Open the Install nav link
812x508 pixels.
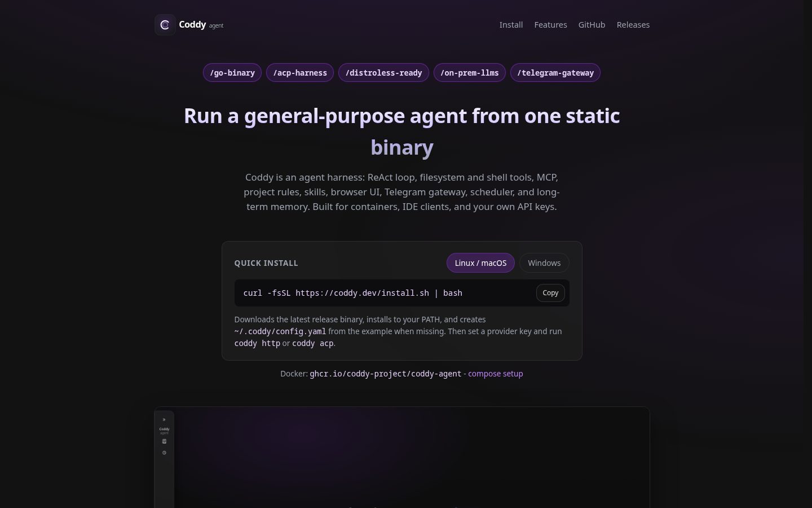click(x=511, y=25)
